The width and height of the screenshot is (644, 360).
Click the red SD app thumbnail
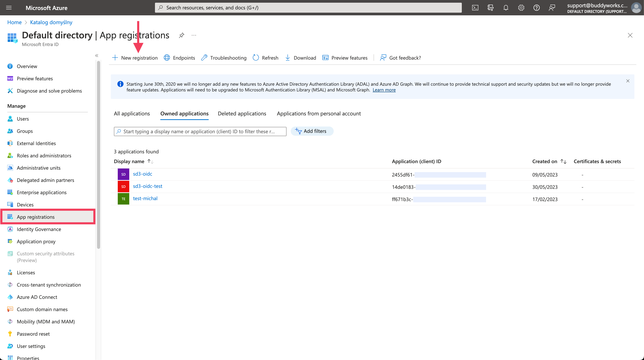[x=124, y=187]
